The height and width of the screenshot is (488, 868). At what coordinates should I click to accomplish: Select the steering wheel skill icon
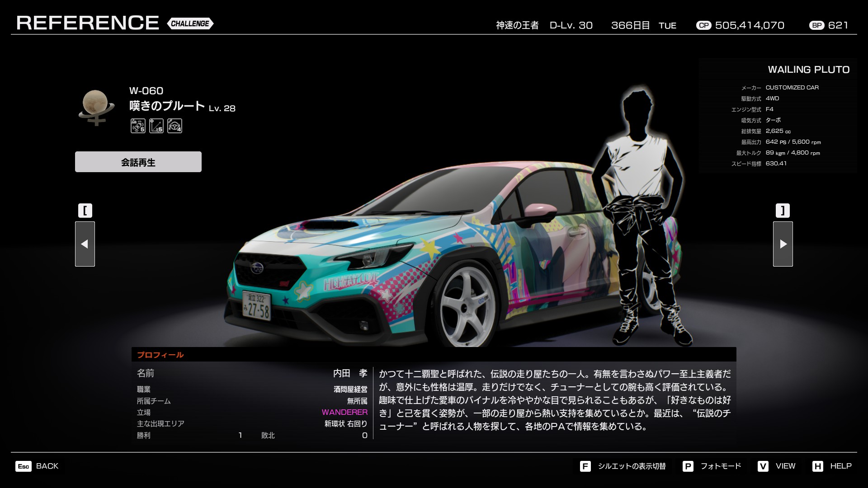click(175, 126)
